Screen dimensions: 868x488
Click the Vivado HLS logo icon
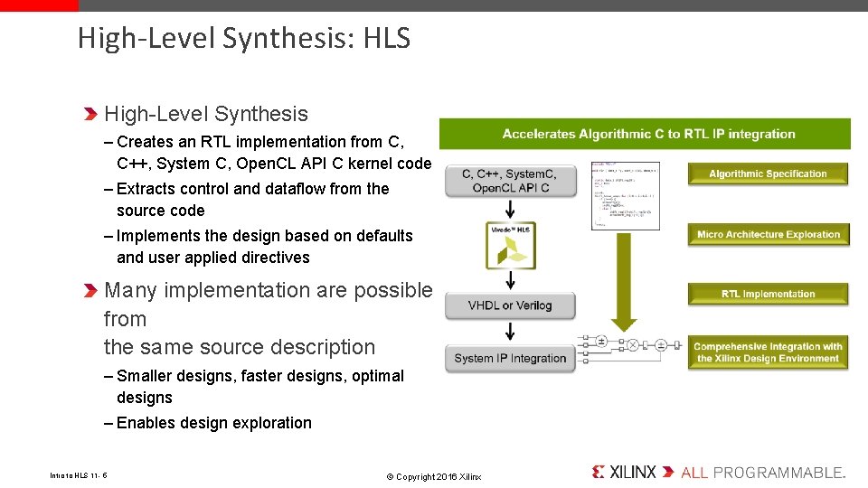[x=510, y=246]
